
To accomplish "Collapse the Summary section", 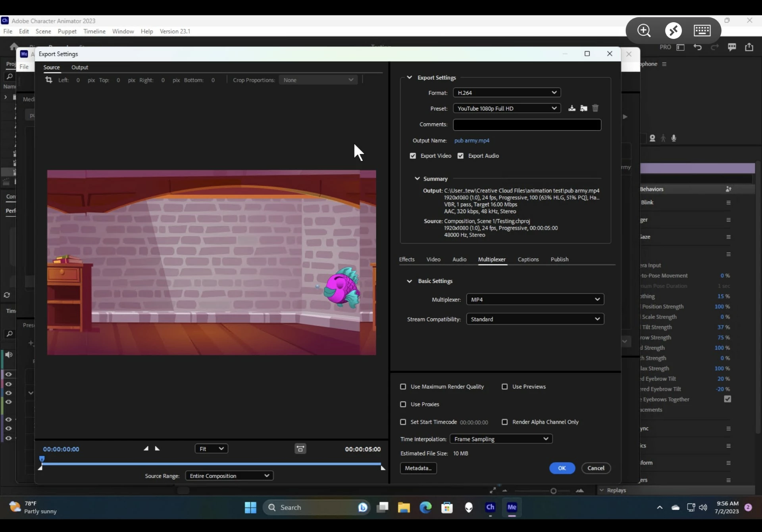I will [x=417, y=179].
